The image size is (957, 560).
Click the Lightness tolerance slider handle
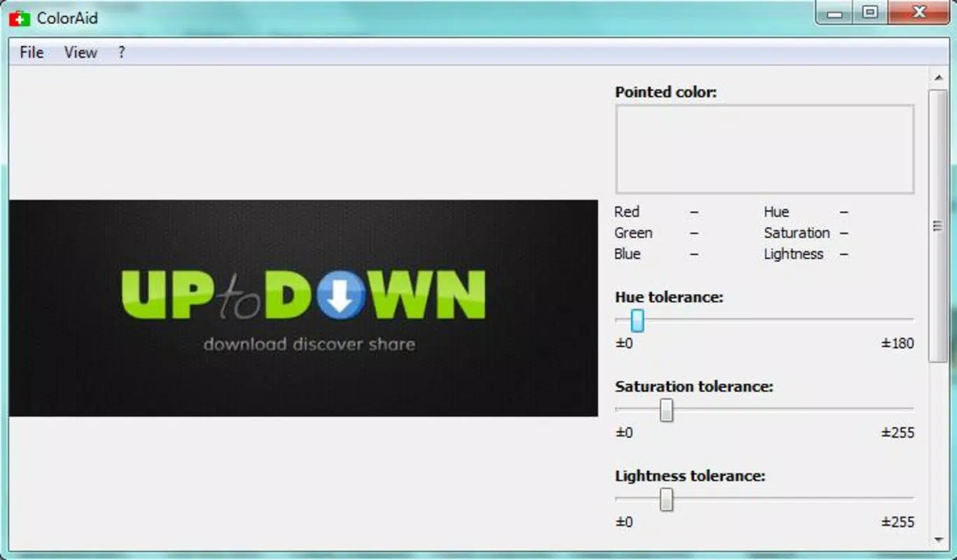(x=666, y=500)
